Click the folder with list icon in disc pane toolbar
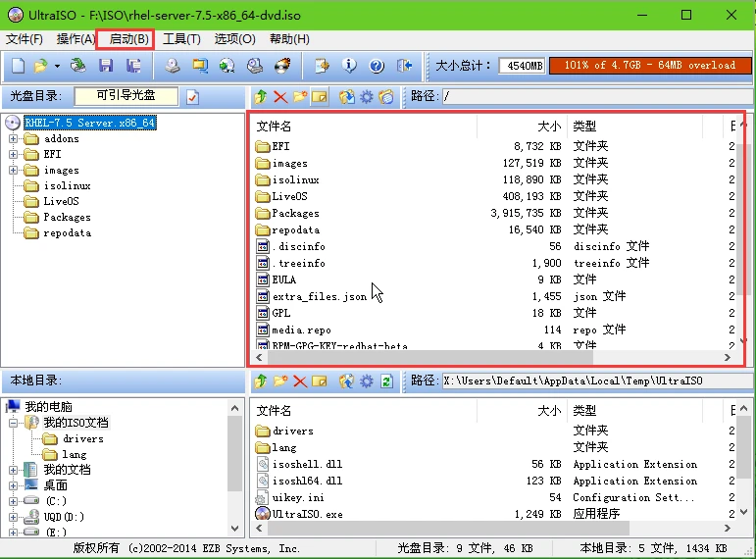Image resolution: width=756 pixels, height=559 pixels. [x=386, y=97]
